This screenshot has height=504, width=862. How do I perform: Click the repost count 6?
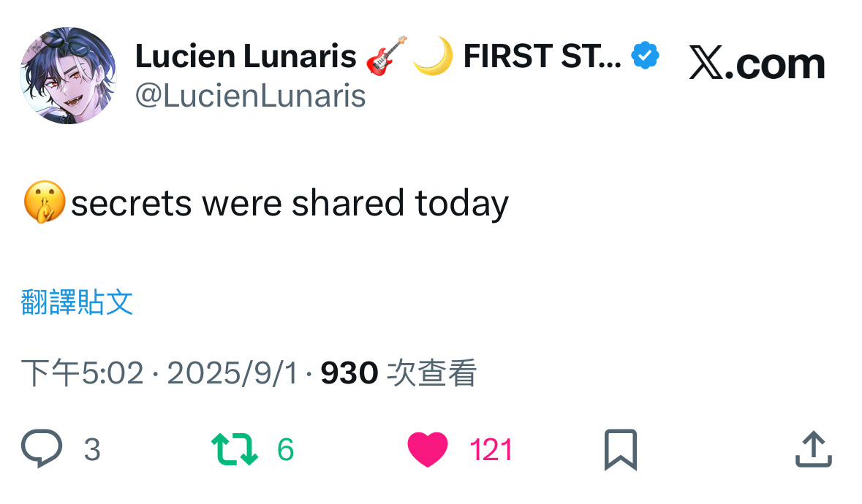(285, 450)
